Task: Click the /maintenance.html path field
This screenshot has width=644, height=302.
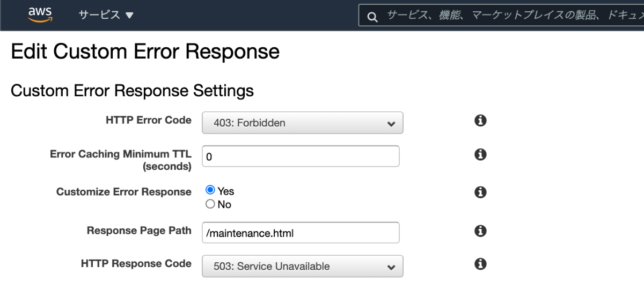Action: 301,233
